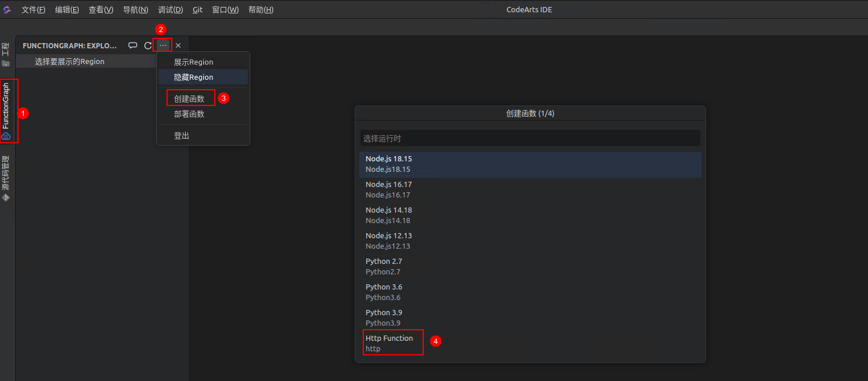Open the feedback comment icon in explorer header
The height and width of the screenshot is (381, 868).
click(133, 45)
